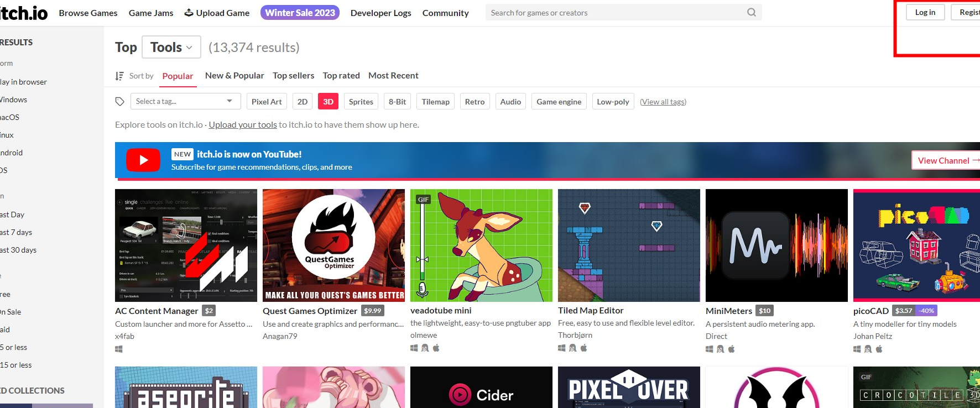
Task: Open Browse Games in navigation
Action: coord(88,13)
